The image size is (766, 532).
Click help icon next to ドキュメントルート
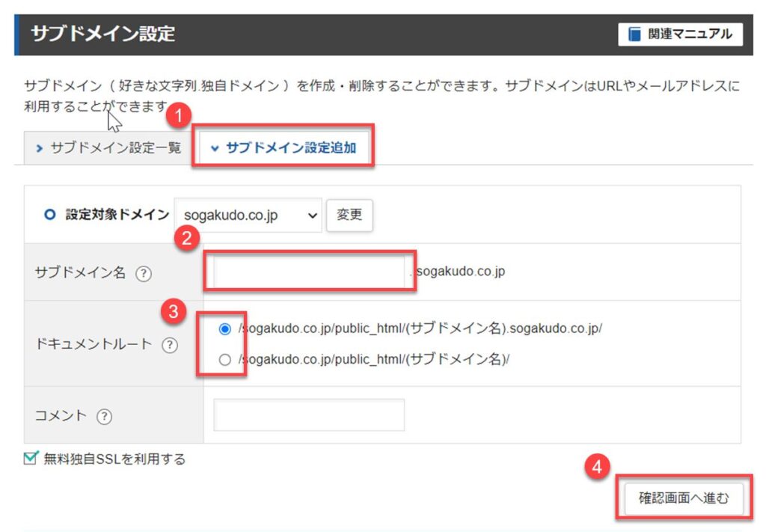click(170, 345)
